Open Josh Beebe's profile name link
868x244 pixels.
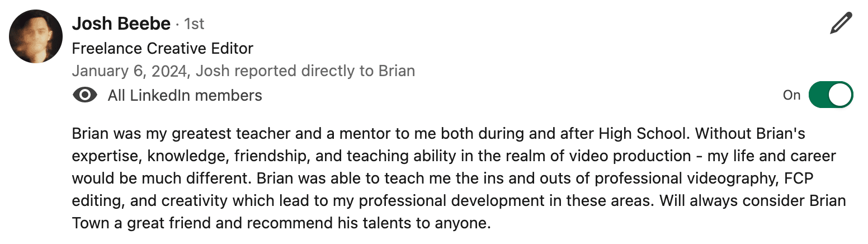pos(121,24)
